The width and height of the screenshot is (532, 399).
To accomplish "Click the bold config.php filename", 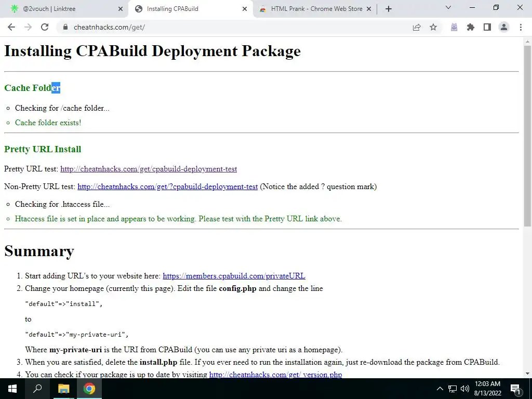I will [237, 288].
